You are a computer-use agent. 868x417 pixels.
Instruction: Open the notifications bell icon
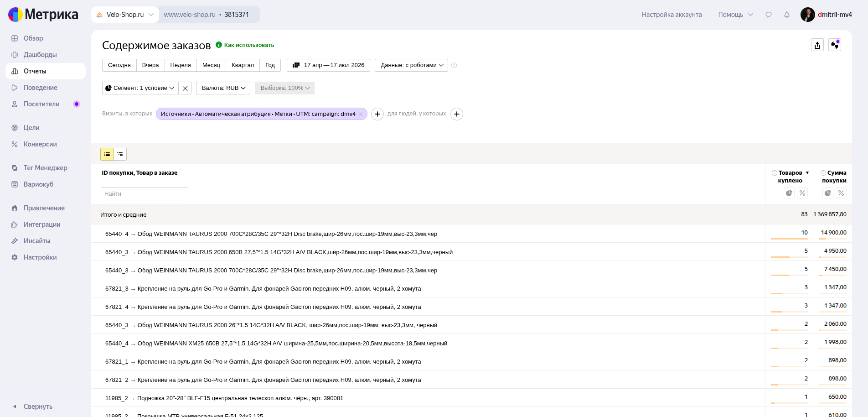point(787,15)
